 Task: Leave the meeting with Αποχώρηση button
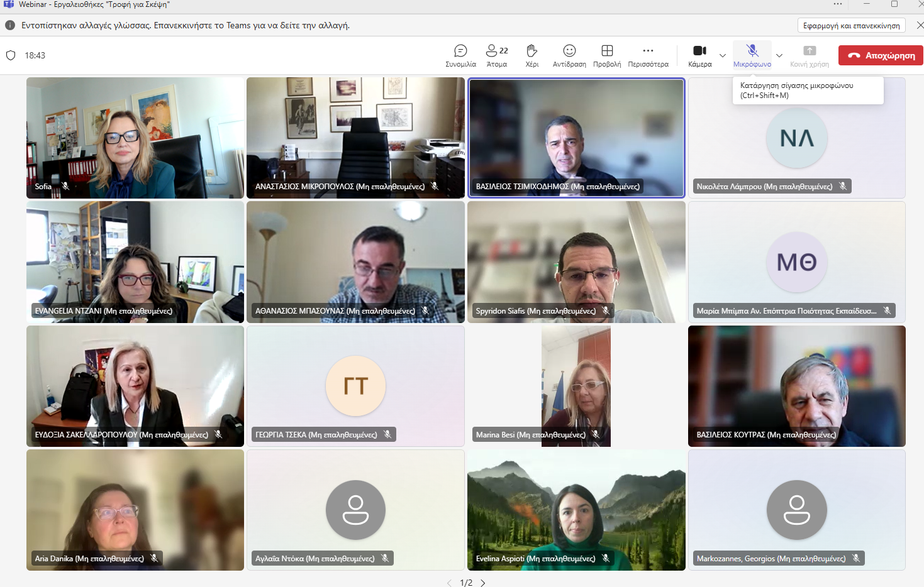881,55
